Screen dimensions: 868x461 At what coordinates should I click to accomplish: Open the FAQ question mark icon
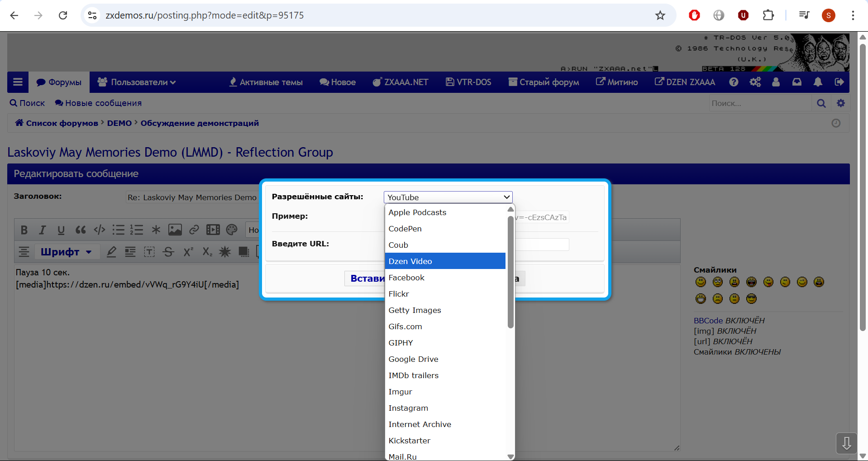coord(734,82)
